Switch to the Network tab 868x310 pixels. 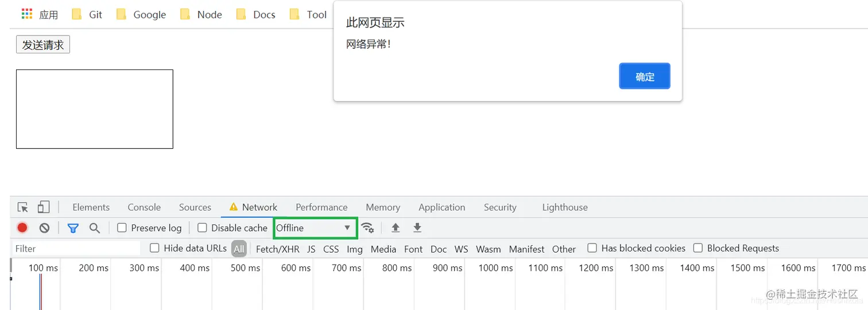coord(253,207)
